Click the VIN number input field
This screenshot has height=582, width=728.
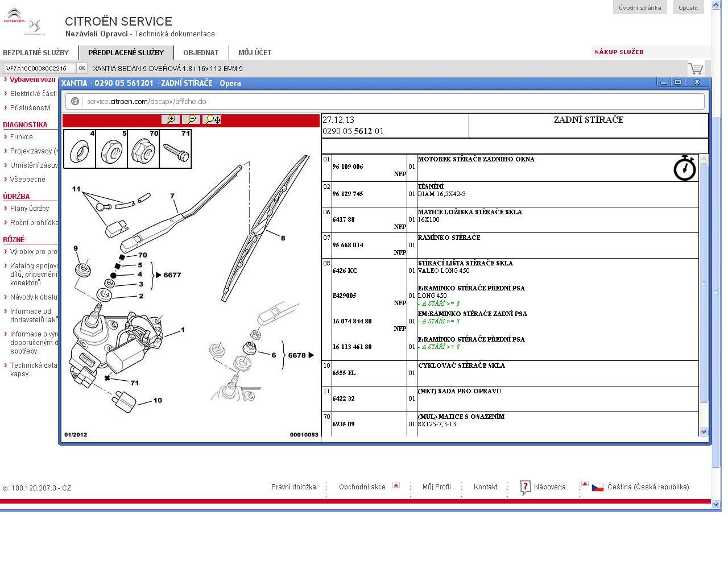[39, 68]
